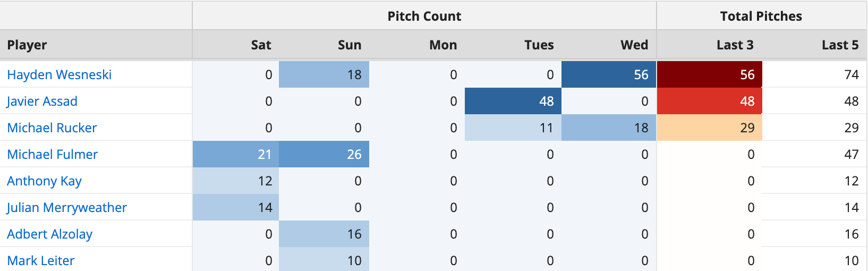Open Michael Fulmer's profile link
Image resolution: width=868 pixels, height=271 pixels.
[52, 155]
